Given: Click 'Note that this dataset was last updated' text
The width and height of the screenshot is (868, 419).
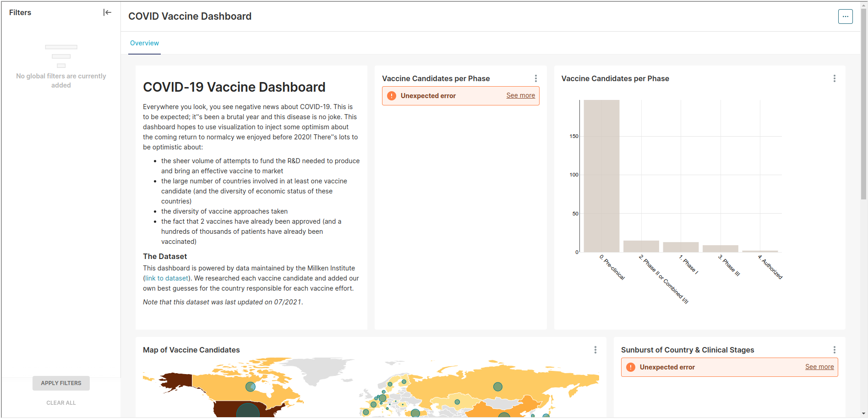Looking at the screenshot, I should click(223, 302).
